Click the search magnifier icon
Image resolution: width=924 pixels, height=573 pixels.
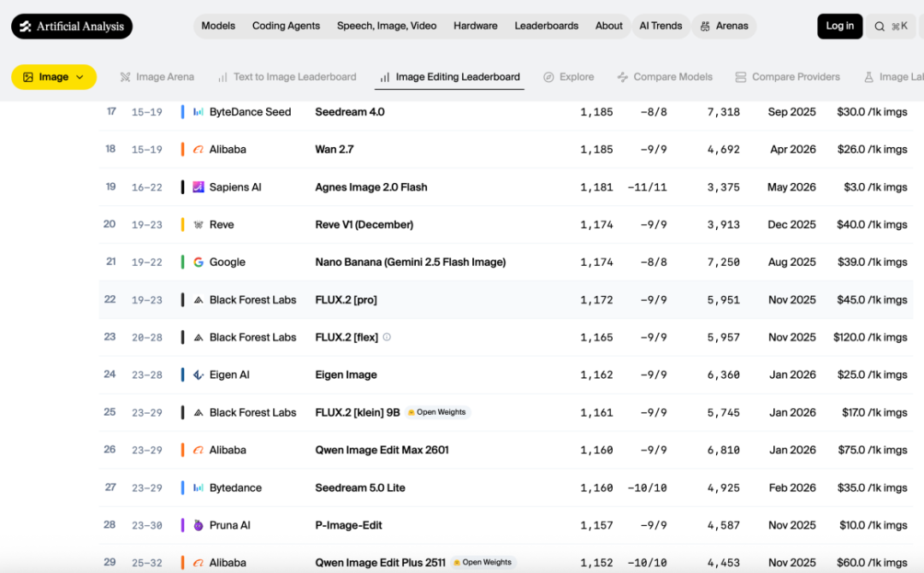pyautogui.click(x=880, y=27)
